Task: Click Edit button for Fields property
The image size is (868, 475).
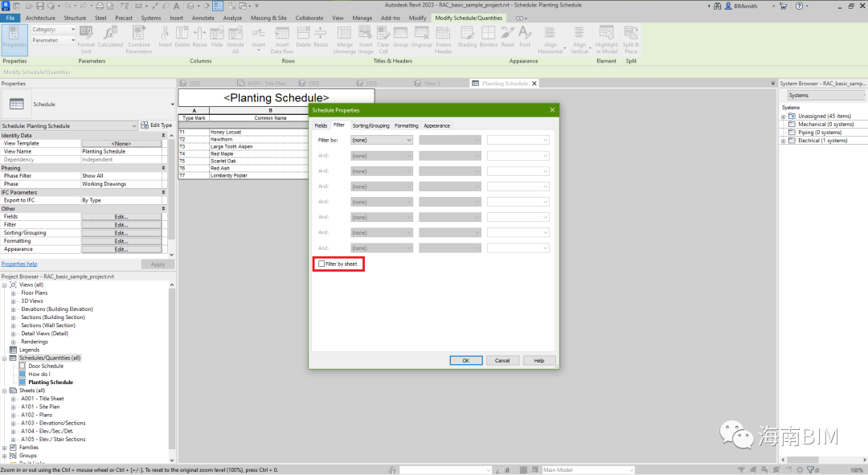Action: point(122,217)
